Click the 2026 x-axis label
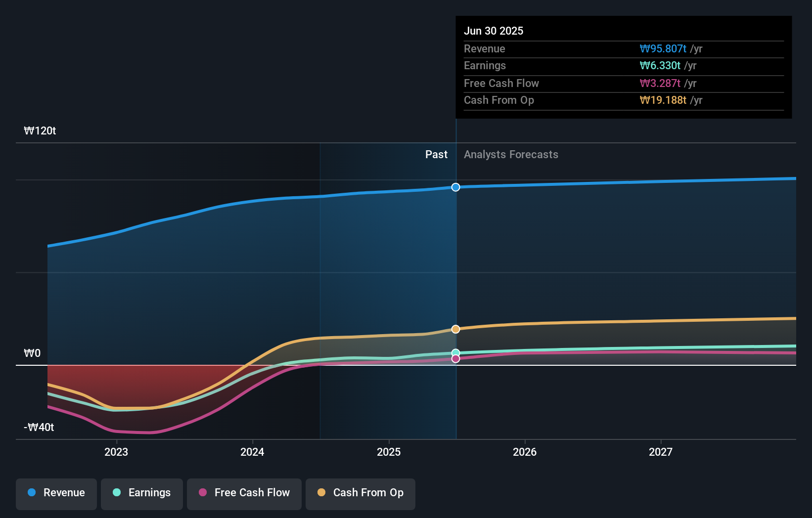The width and height of the screenshot is (812, 518). [525, 452]
